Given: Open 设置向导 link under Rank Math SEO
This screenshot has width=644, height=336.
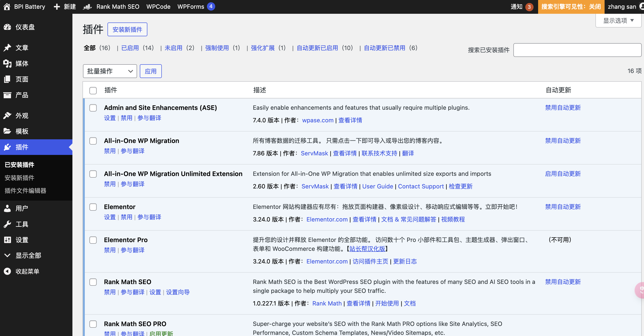Looking at the screenshot, I should [x=178, y=292].
